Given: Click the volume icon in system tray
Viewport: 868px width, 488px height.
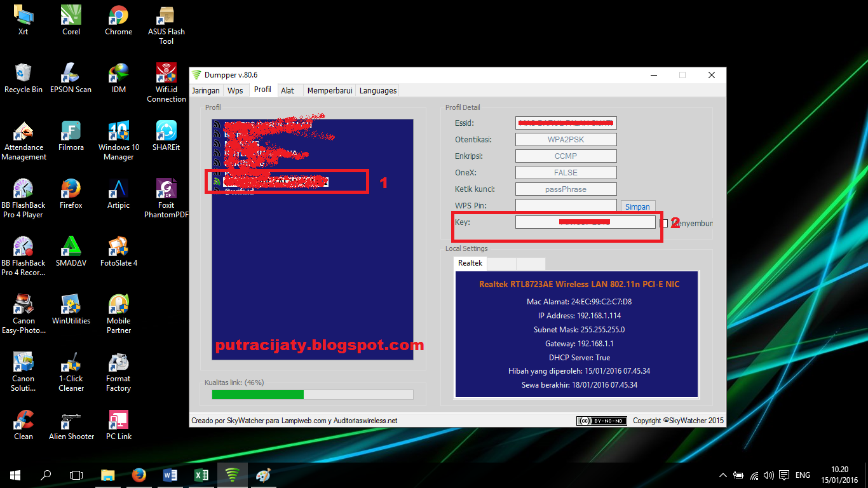Looking at the screenshot, I should [769, 475].
